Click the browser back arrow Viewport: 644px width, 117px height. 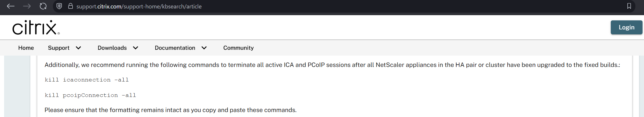click(x=11, y=6)
